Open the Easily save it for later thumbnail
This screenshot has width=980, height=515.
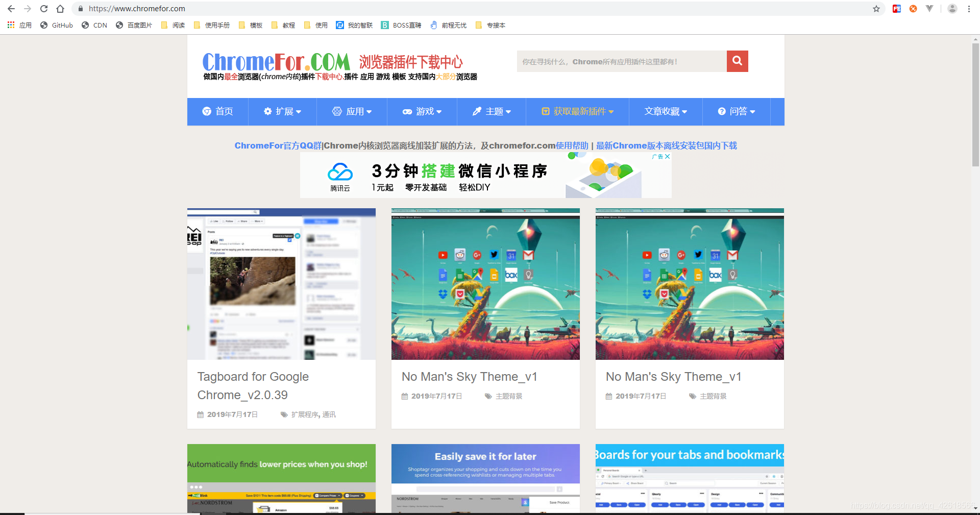(x=485, y=478)
